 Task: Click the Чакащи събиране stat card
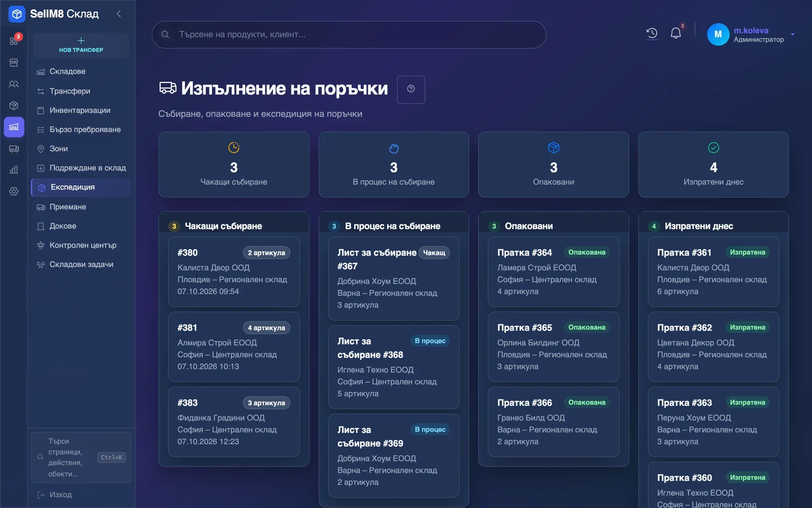pos(233,164)
